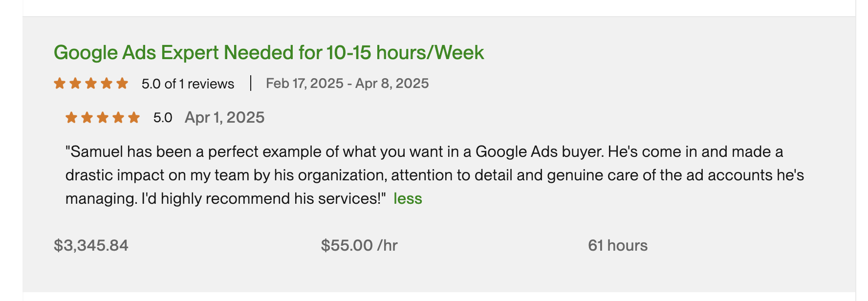Open the Google Ads Expert job title link
The width and height of the screenshot is (868, 301).
[270, 52]
